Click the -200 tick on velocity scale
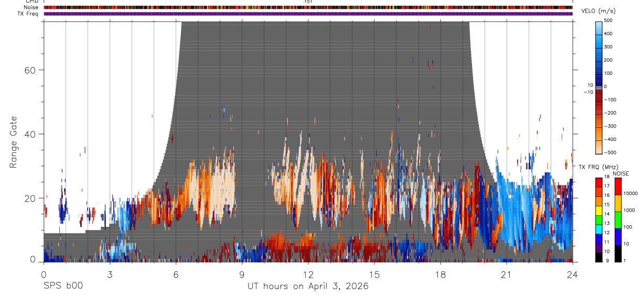Image resolution: width=644 pixels, height=297 pixels. pyautogui.click(x=610, y=113)
